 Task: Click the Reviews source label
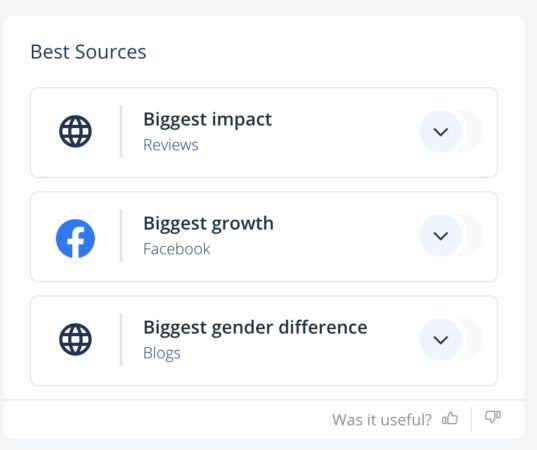tap(171, 145)
